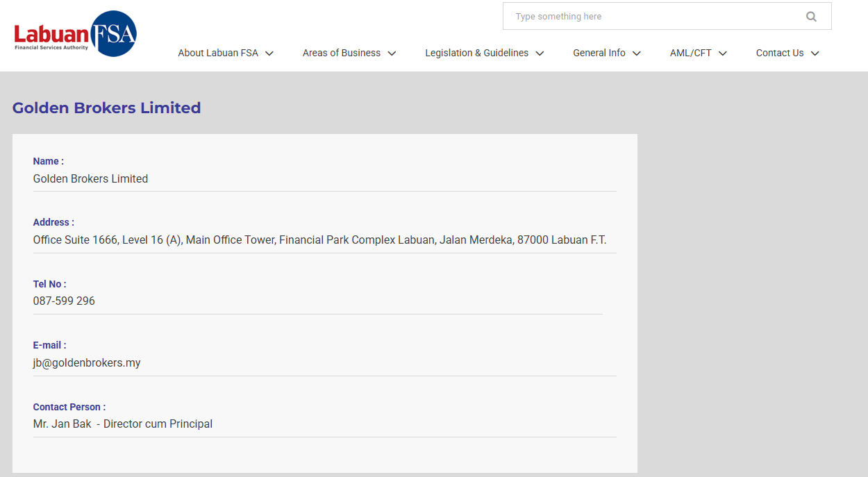Click the Labuan FSA logo

[75, 34]
